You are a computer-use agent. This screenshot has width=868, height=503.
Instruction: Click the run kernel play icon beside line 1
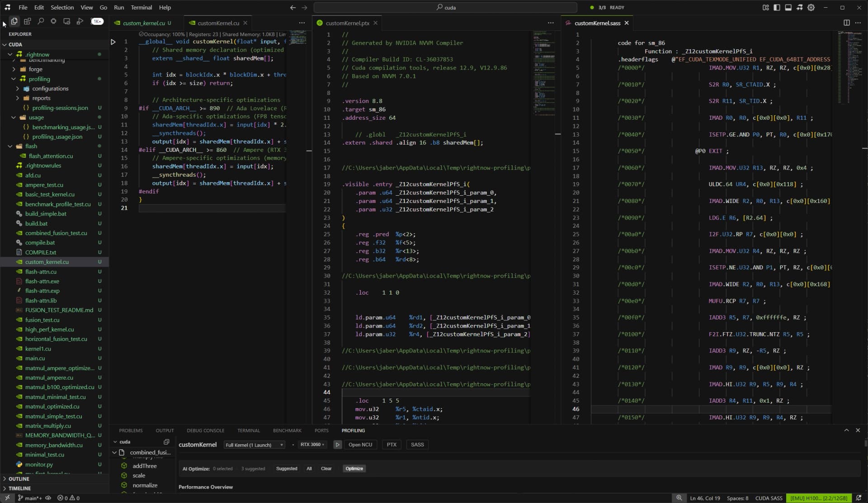(x=113, y=42)
